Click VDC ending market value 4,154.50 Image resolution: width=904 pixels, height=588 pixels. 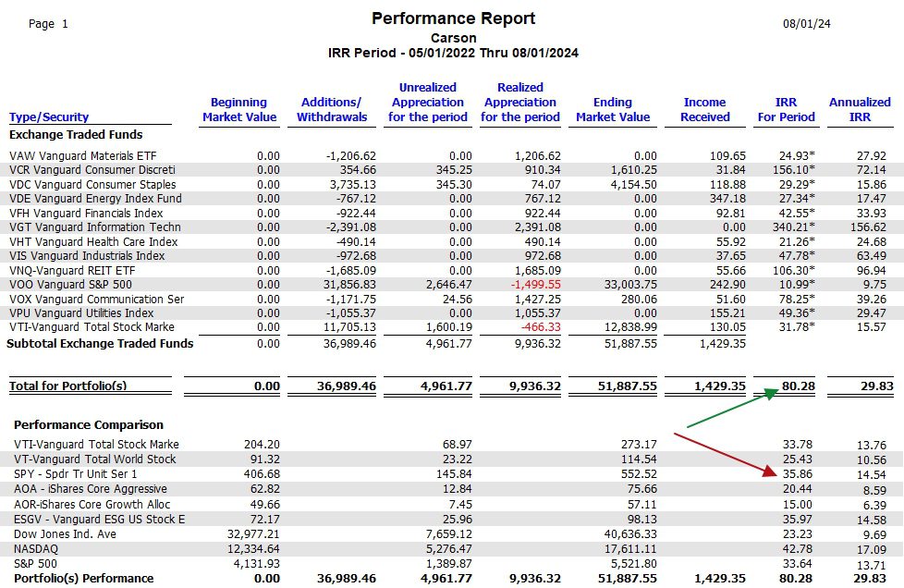[633, 185]
